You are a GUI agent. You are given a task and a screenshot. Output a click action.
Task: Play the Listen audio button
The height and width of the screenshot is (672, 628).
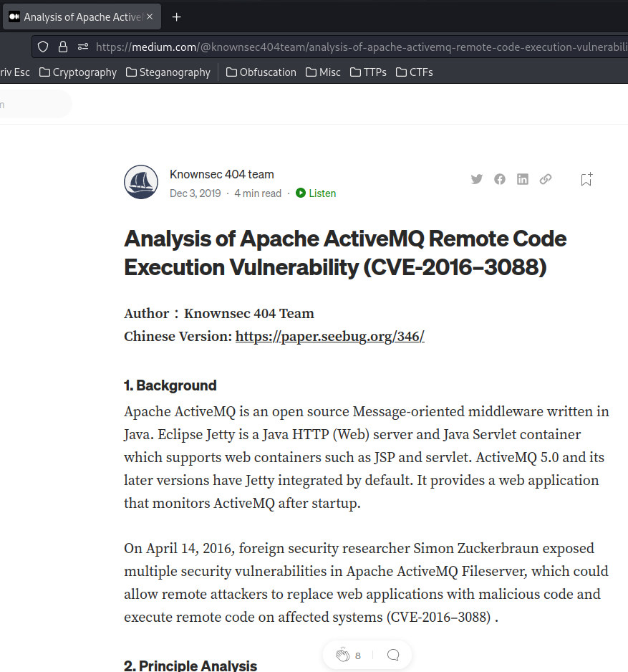tap(316, 193)
